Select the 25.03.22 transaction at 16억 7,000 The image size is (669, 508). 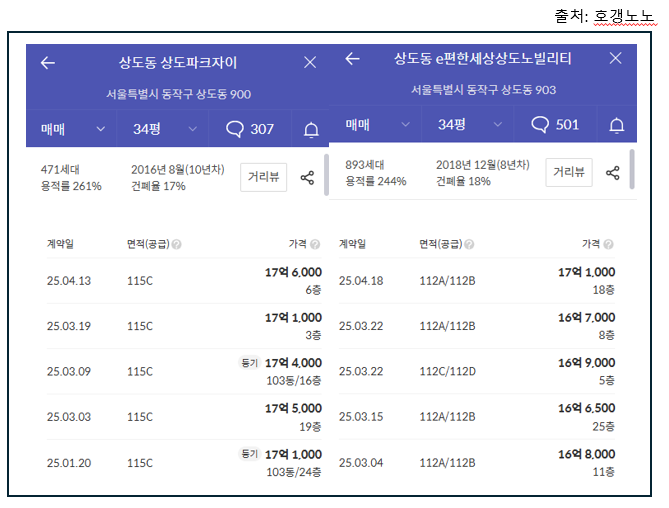click(x=477, y=326)
